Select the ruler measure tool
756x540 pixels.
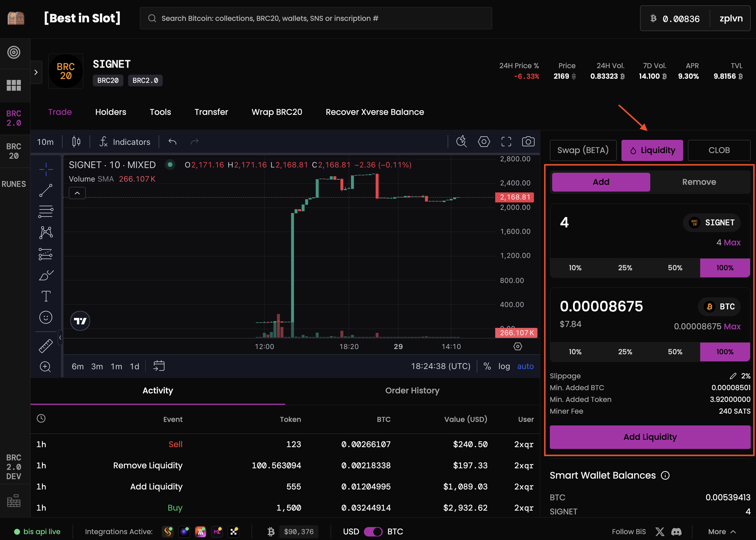pos(46,346)
